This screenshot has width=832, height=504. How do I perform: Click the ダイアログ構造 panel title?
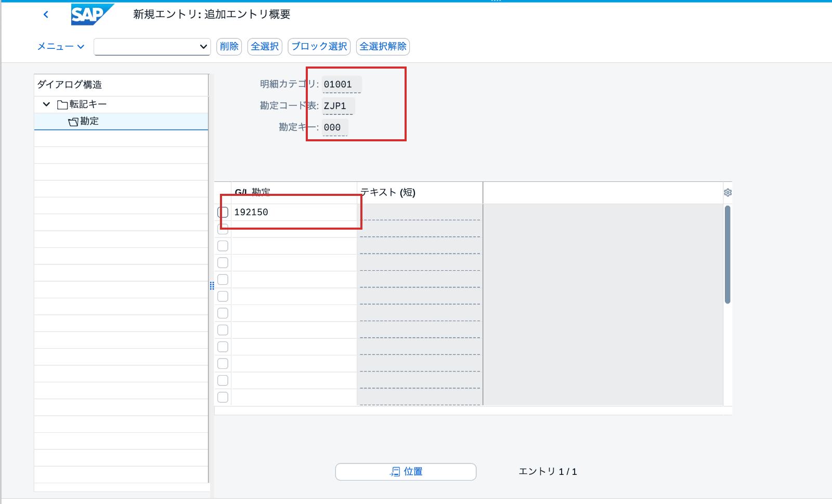tap(70, 85)
